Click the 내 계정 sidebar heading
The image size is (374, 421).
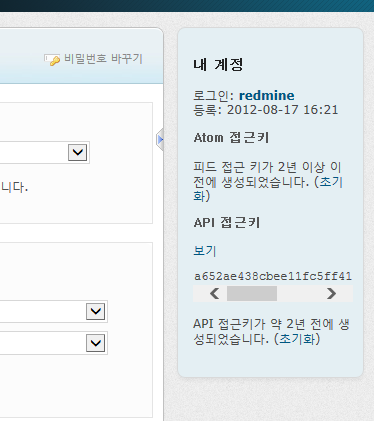click(218, 65)
